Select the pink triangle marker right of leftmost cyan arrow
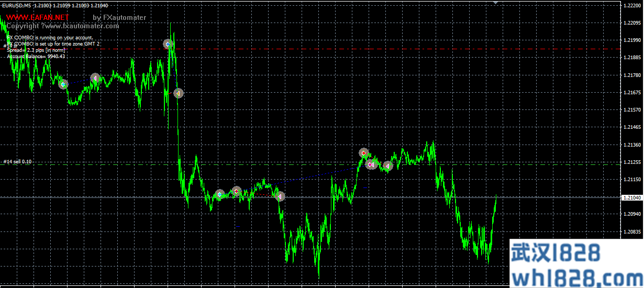The image size is (644, 288). pyautogui.click(x=95, y=78)
